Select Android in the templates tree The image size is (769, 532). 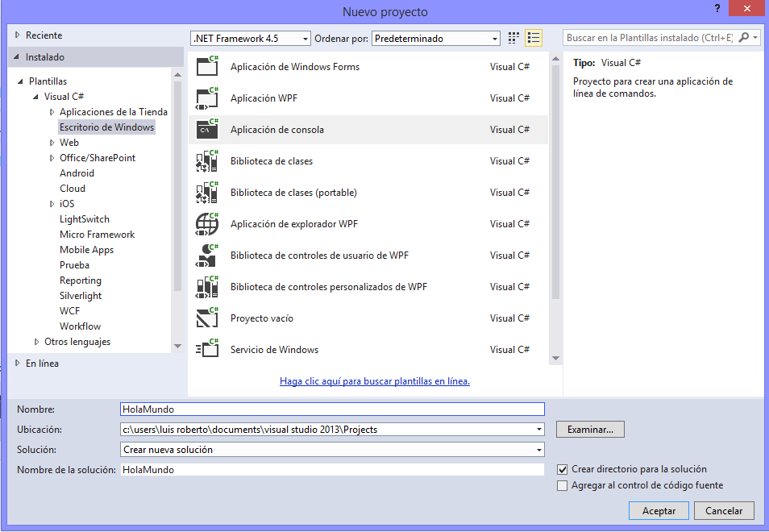tap(77, 173)
